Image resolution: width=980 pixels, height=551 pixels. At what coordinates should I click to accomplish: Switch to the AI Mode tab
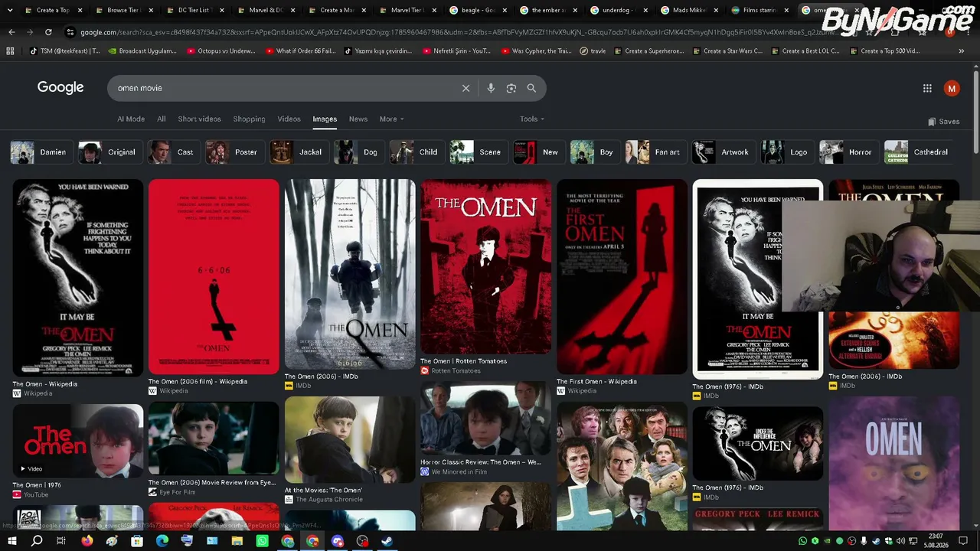(131, 119)
